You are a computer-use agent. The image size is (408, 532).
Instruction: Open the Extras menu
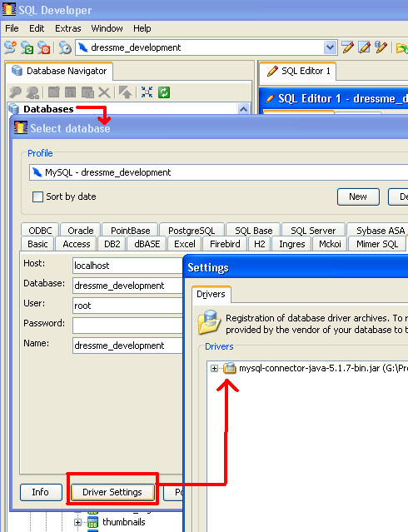[68, 28]
